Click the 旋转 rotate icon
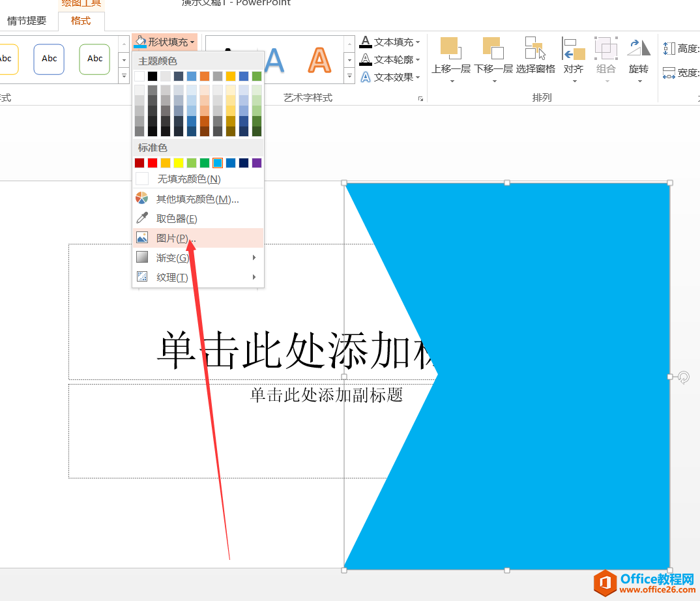Viewport: 700px width, 601px height. pos(639,49)
